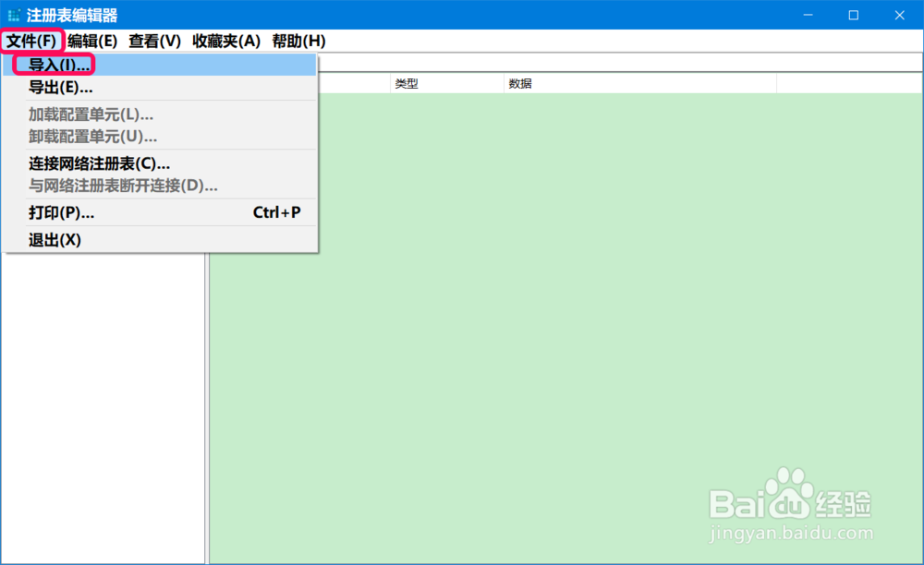Open the 文件(F) menu
Image resolution: width=924 pixels, height=565 pixels.
click(x=30, y=41)
